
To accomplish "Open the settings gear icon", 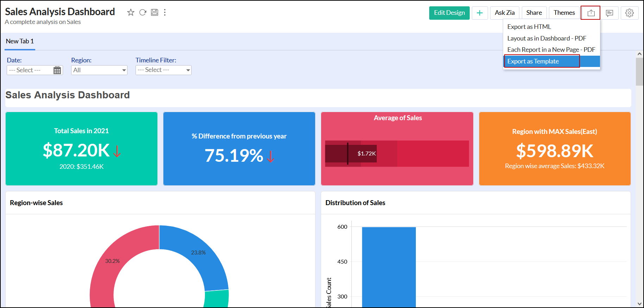I will (629, 13).
